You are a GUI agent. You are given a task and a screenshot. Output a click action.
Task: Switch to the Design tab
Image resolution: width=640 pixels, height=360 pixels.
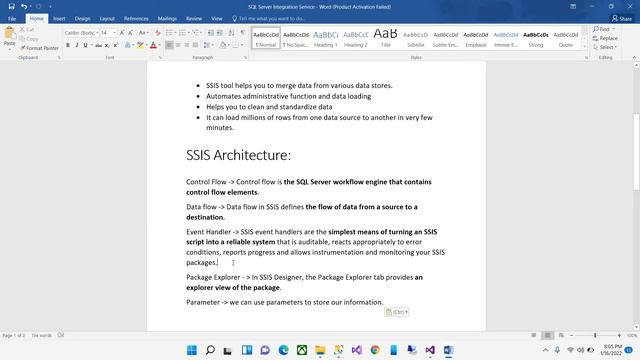click(x=82, y=18)
